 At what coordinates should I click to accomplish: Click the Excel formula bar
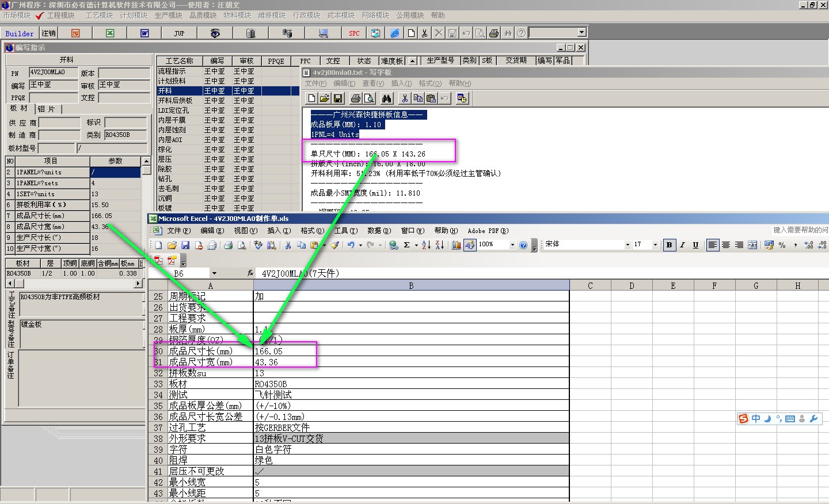[x=541, y=274]
